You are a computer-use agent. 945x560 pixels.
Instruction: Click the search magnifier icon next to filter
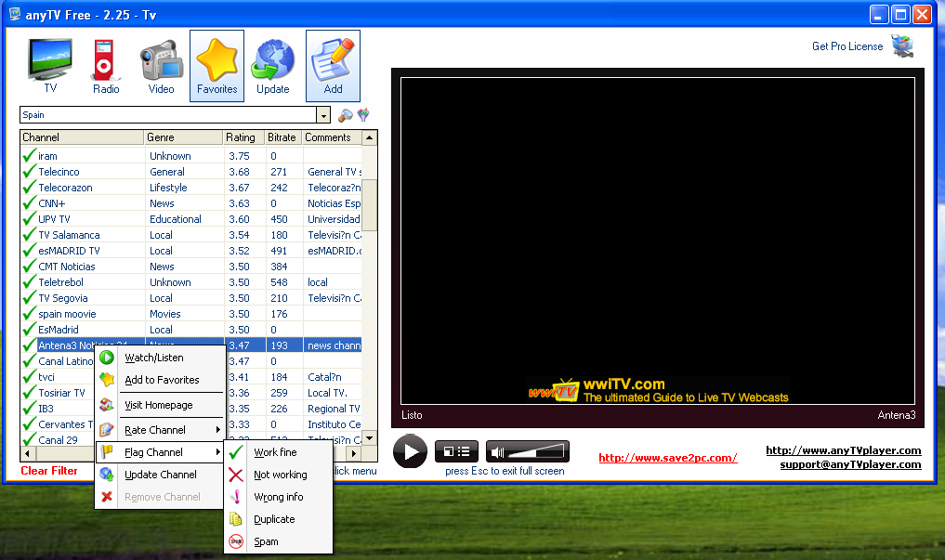point(346,115)
